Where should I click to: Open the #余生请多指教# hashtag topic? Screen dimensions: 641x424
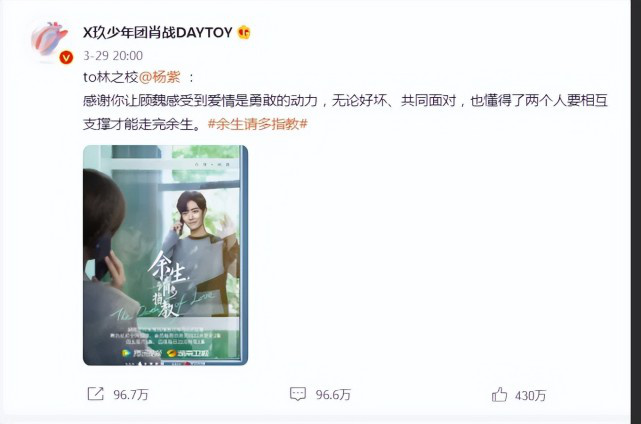pyautogui.click(x=258, y=124)
